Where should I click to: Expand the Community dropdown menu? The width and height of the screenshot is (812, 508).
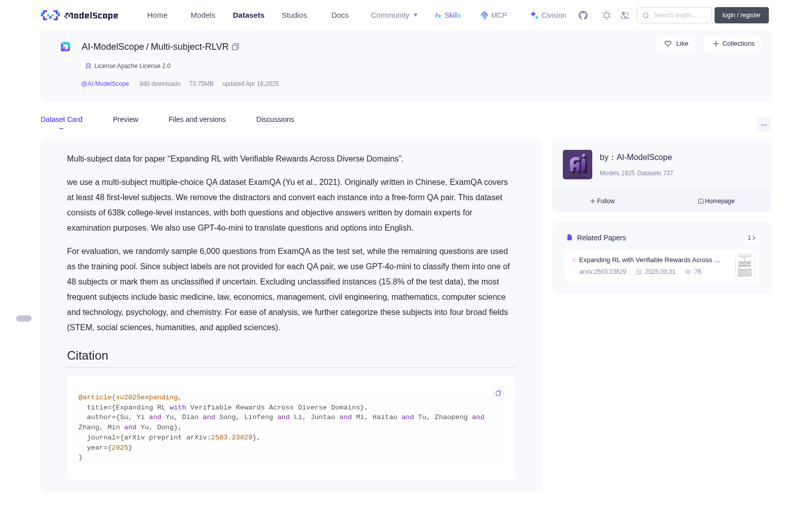click(394, 15)
